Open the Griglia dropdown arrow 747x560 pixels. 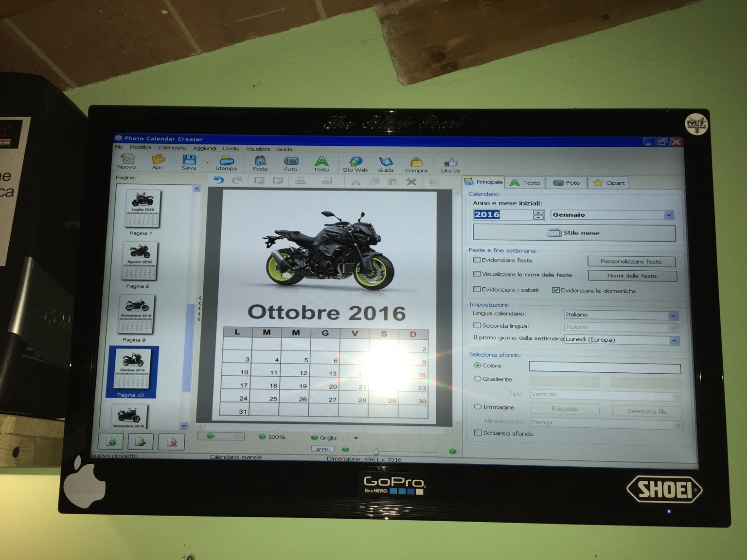356,438
